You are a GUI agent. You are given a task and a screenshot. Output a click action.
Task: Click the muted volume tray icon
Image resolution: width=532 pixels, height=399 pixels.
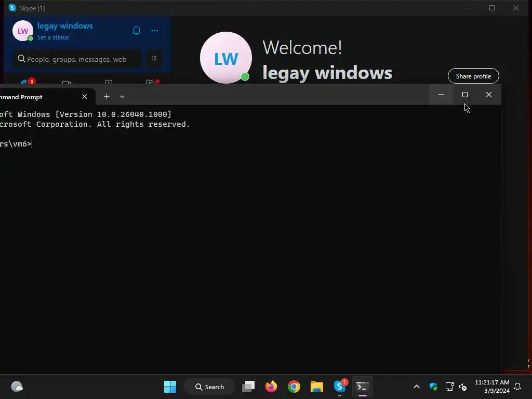coord(463,387)
